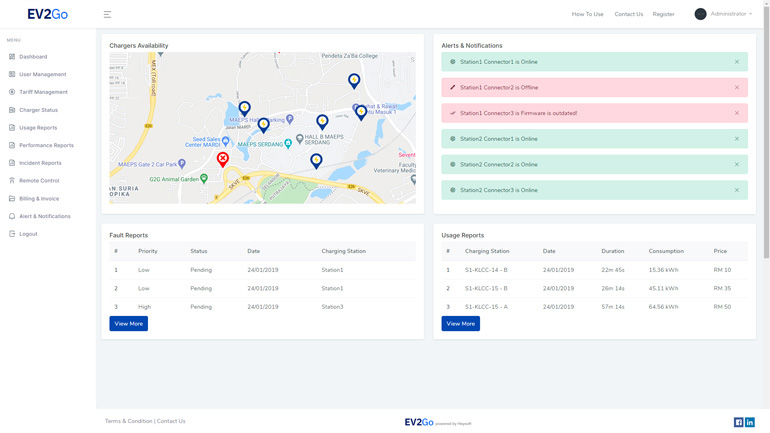The image size is (770, 433).
Task: Click the EV2Go logo in header
Action: click(47, 14)
